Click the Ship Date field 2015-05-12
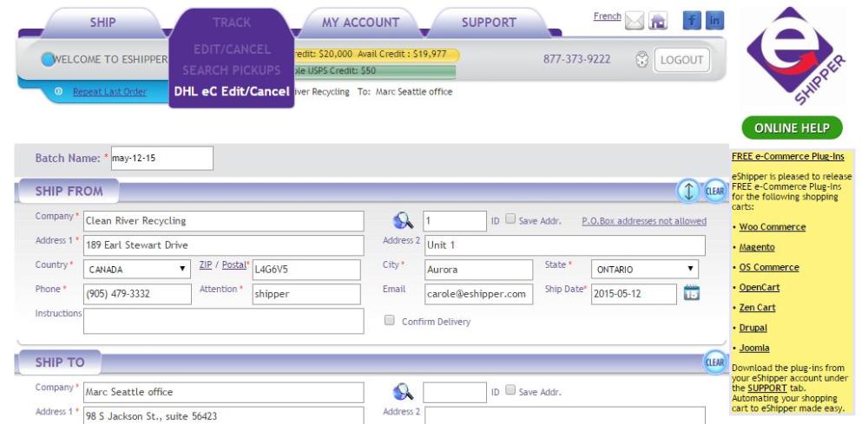Screen dimensions: 868x424 point(634,294)
